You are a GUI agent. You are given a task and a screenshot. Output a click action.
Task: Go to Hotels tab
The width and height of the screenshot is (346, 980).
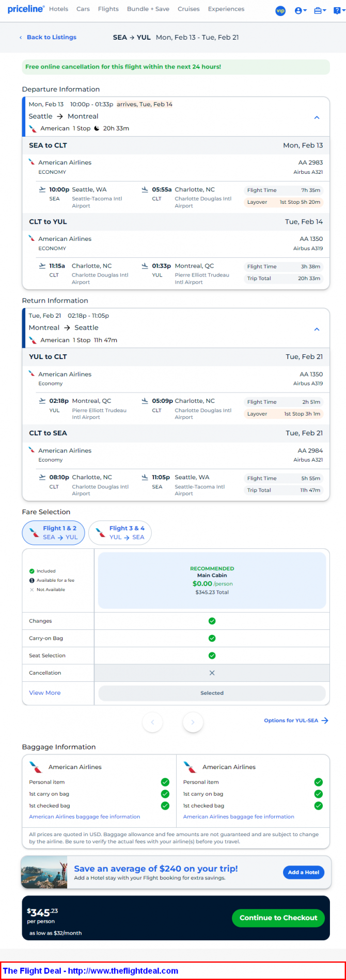[x=58, y=9]
